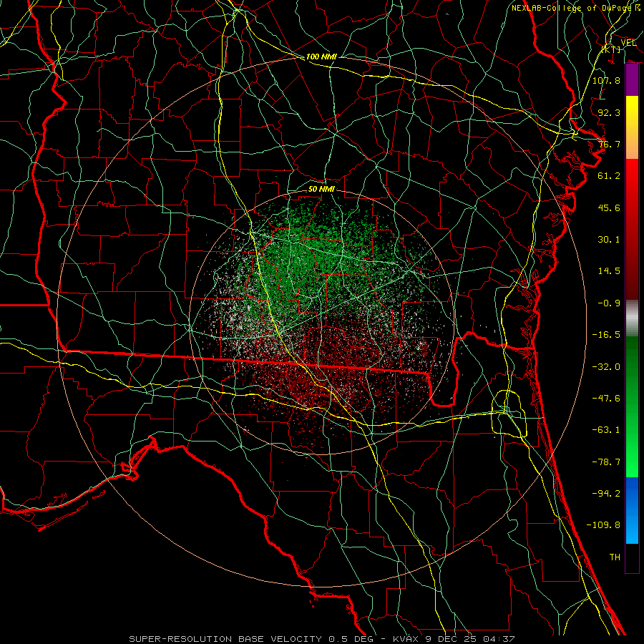Click the -47.6 velocity scale value
This screenshot has width=644, height=644.
606,399
